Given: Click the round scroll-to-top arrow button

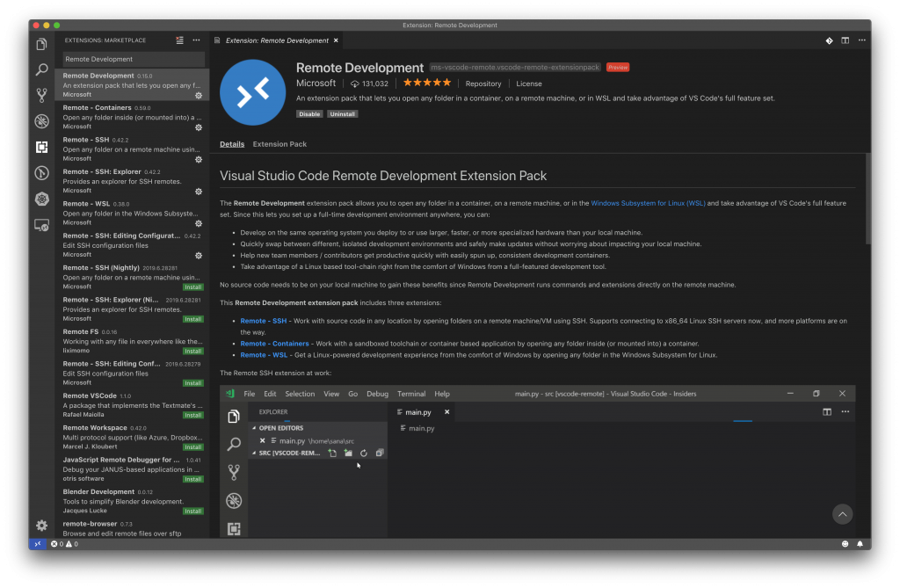Looking at the screenshot, I should click(x=842, y=514).
